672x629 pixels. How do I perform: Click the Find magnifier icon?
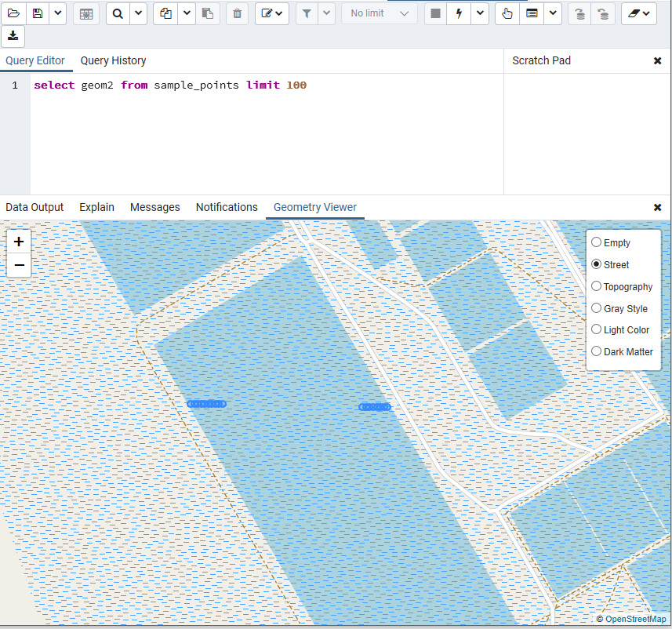point(118,13)
